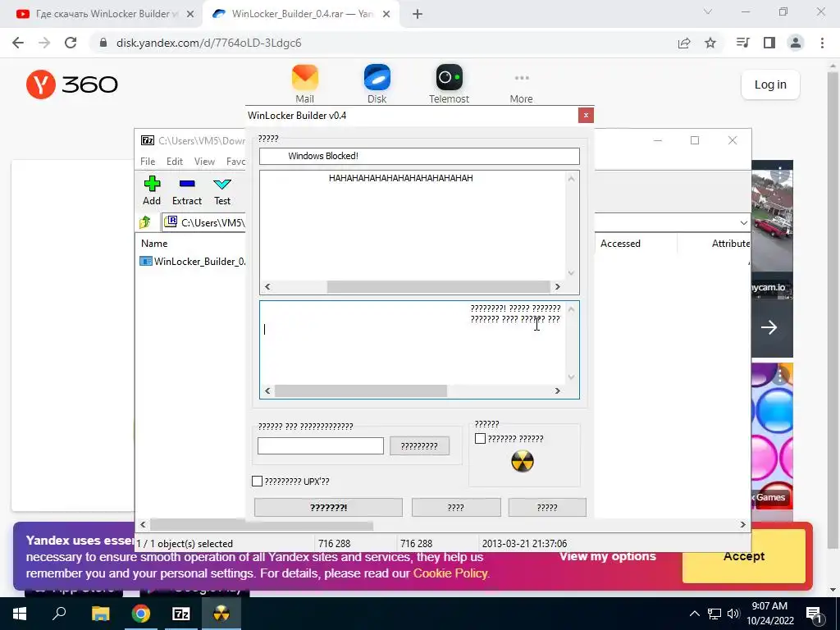Click the horizontal scrollbar of second text box
The height and width of the screenshot is (630, 840).
coord(361,391)
